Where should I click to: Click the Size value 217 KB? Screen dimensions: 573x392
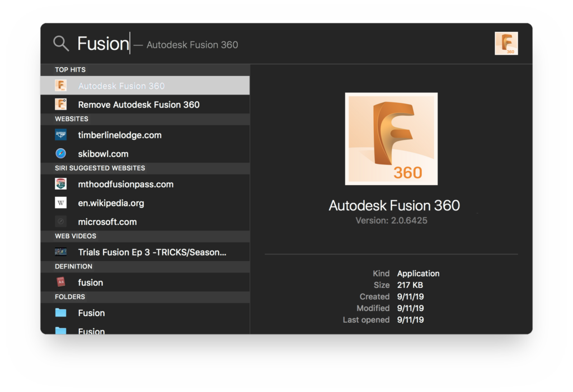[410, 285]
